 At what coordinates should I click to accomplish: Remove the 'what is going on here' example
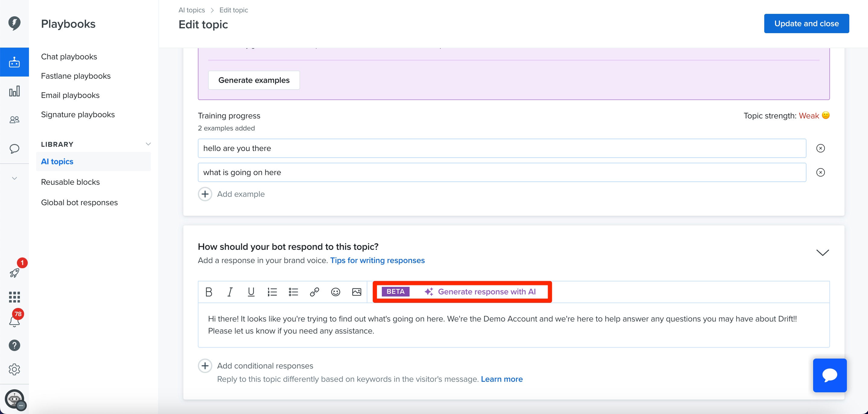pos(820,172)
